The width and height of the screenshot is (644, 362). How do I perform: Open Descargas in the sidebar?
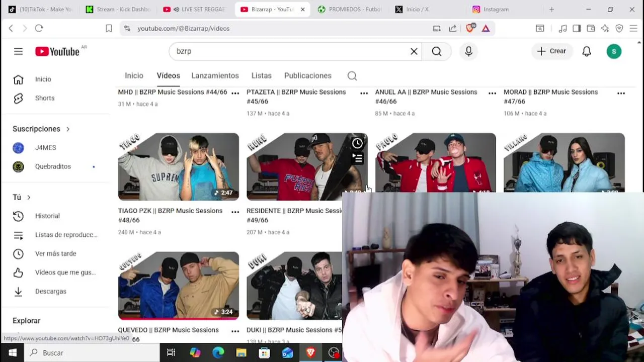[x=55, y=292]
